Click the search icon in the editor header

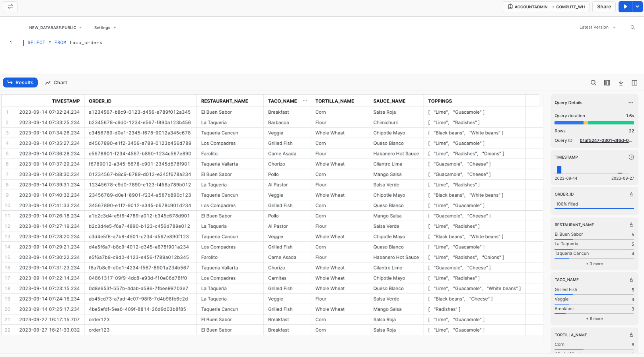(632, 27)
